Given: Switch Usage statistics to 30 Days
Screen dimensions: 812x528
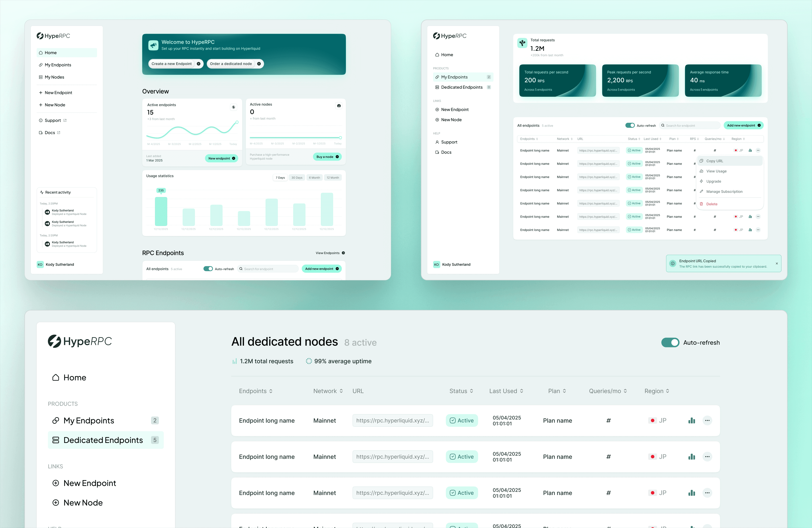Looking at the screenshot, I should [297, 178].
